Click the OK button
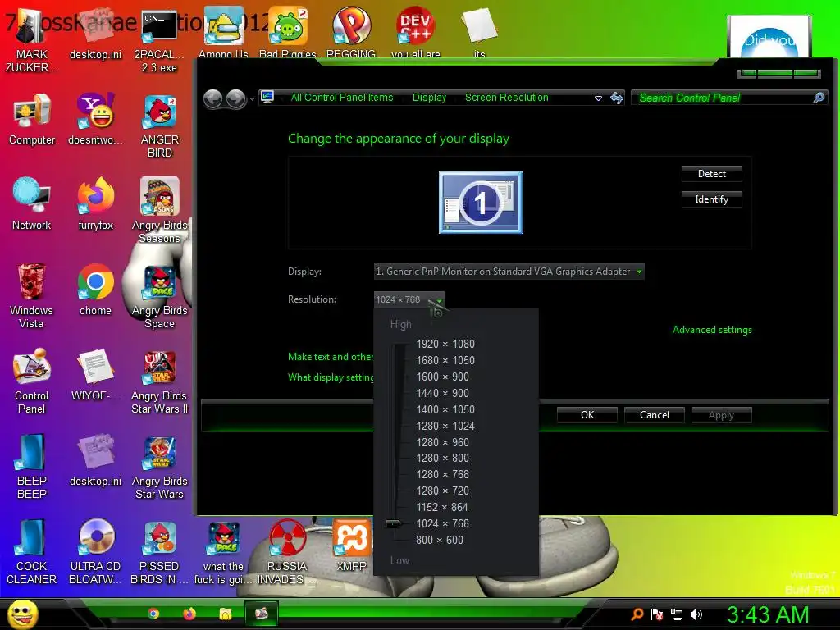 click(x=587, y=414)
